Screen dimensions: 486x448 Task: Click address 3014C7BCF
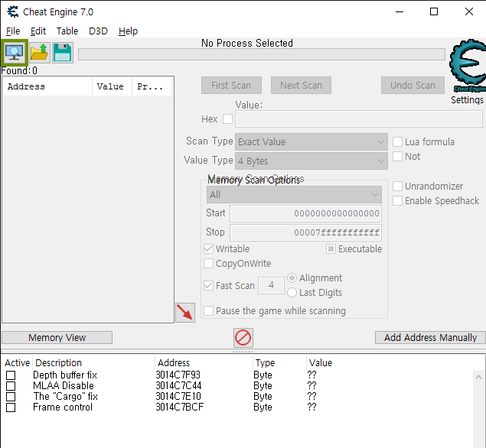tap(179, 407)
